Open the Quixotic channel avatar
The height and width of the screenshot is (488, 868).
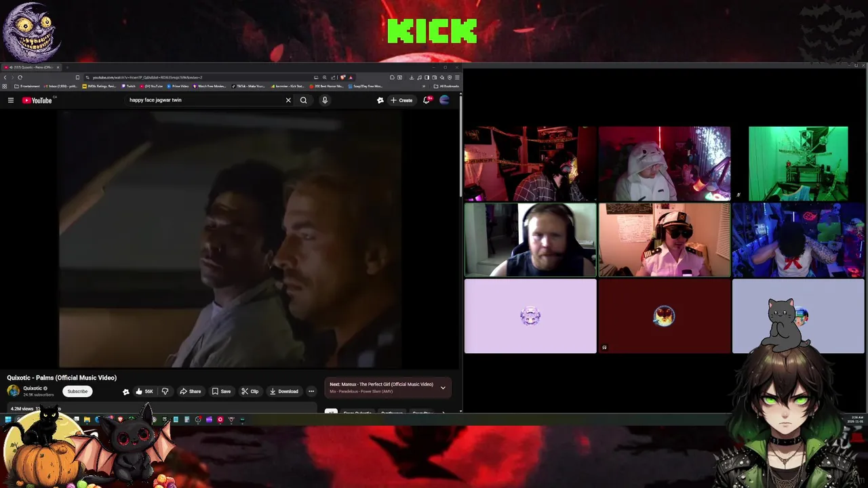pos(14,391)
